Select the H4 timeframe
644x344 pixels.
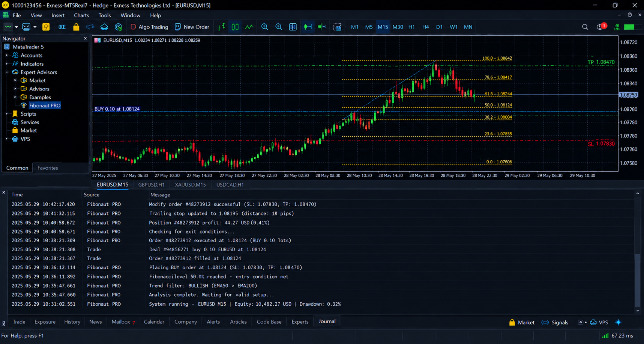(x=425, y=27)
